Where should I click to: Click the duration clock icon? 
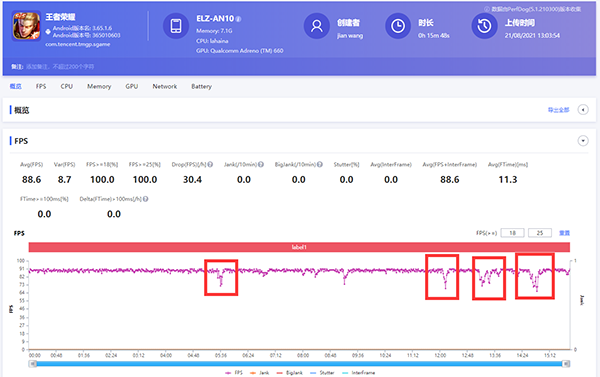pos(398,26)
